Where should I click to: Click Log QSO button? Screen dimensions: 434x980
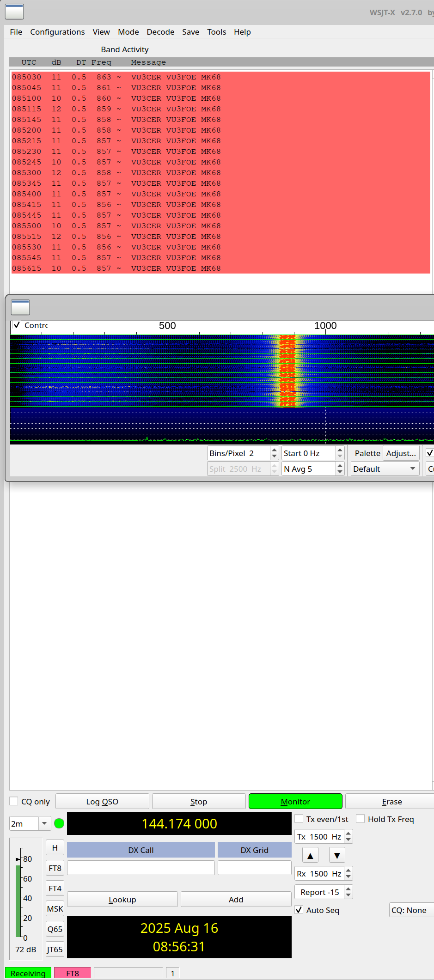[102, 801]
